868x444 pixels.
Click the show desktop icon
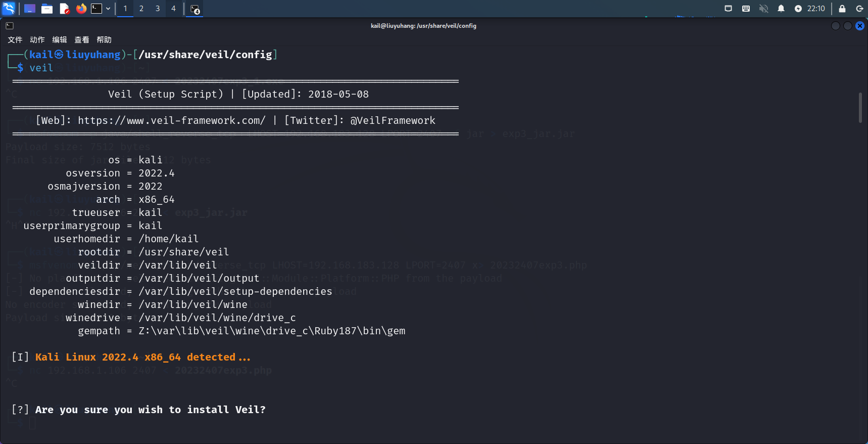click(x=30, y=9)
